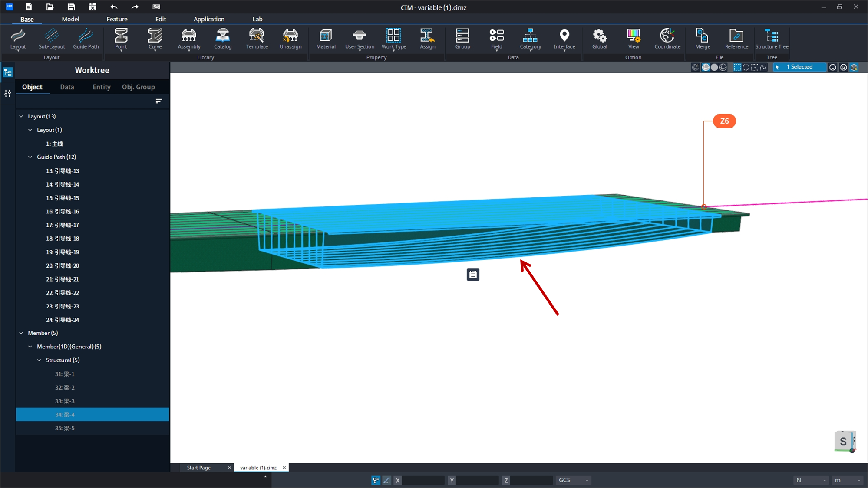The width and height of the screenshot is (868, 488).
Task: Click the Merge file tool
Action: point(703,39)
